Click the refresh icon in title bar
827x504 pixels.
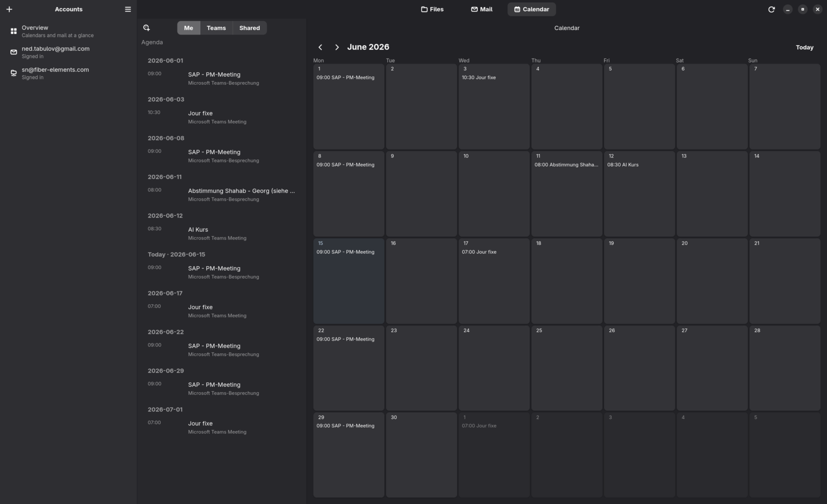tap(771, 9)
